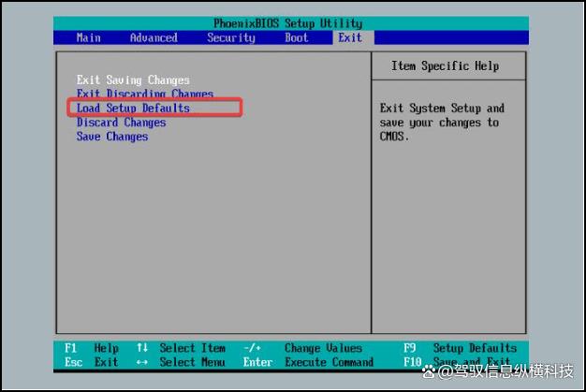The width and height of the screenshot is (586, 392).
Task: Click the highlighted Exit tab
Action: (350, 37)
